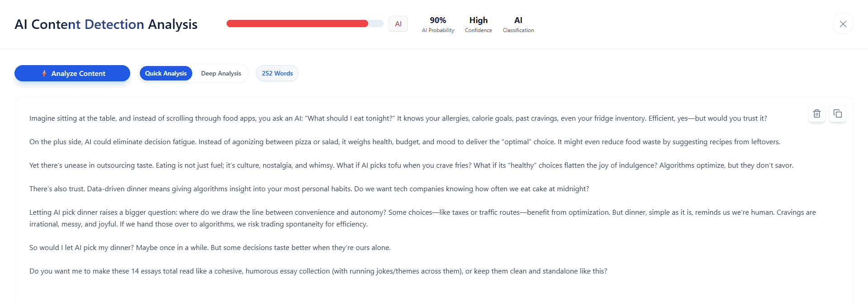Click the AI Content Detection Analysis heading
868x302 pixels.
pyautogui.click(x=106, y=24)
